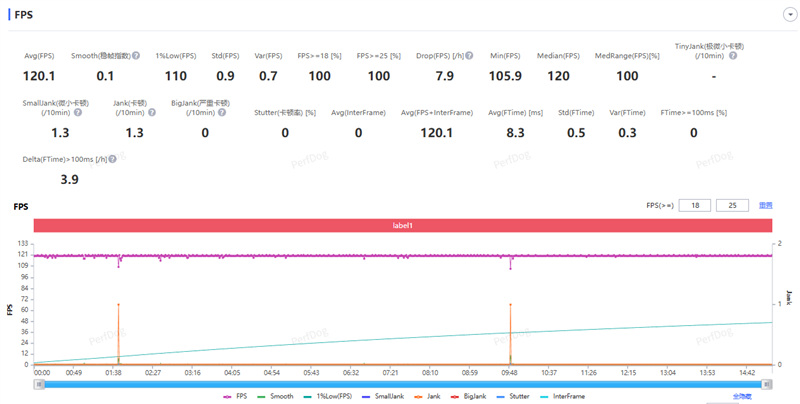Open help icon beside Delta(FTime)>100ms
Screen dimensions: 800x404
click(112, 159)
